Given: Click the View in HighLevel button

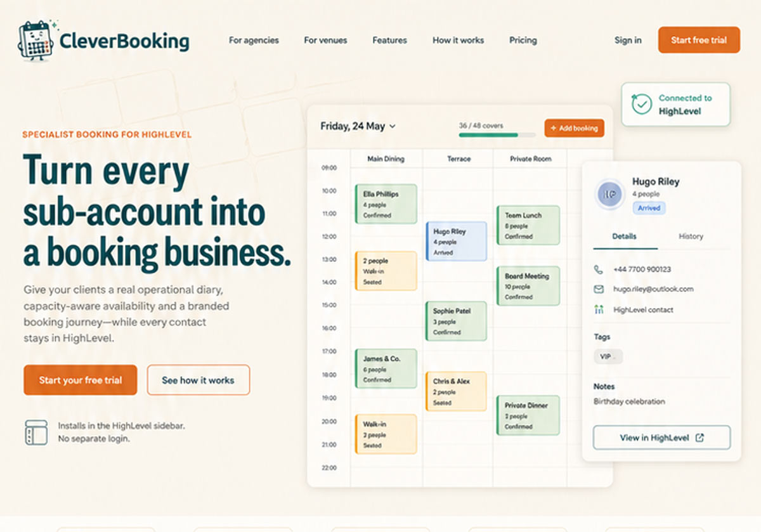Looking at the screenshot, I should pyautogui.click(x=661, y=438).
